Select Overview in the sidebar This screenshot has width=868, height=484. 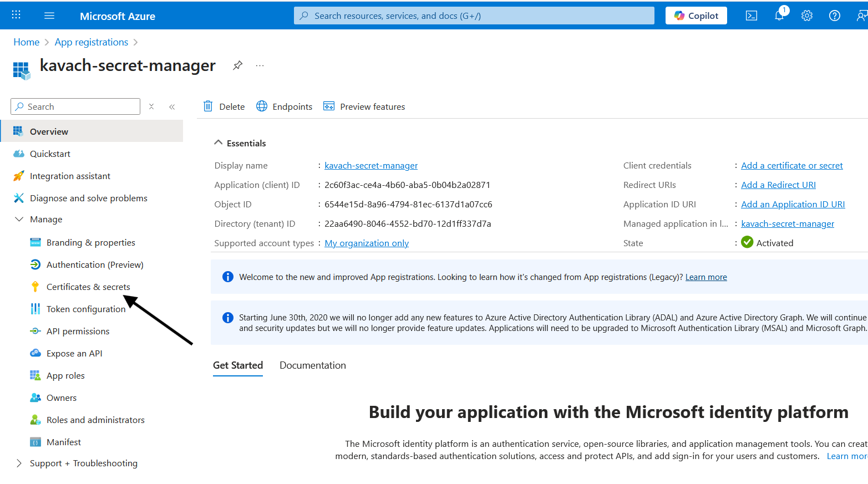(92, 131)
